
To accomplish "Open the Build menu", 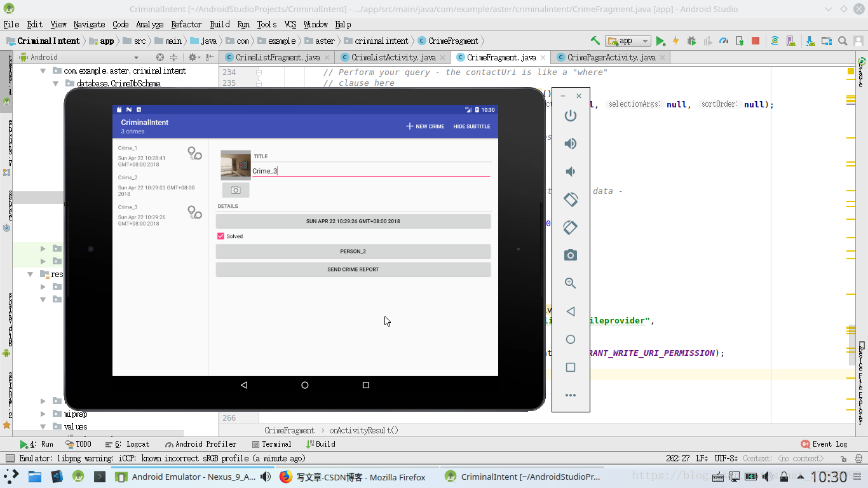I will click(x=220, y=24).
